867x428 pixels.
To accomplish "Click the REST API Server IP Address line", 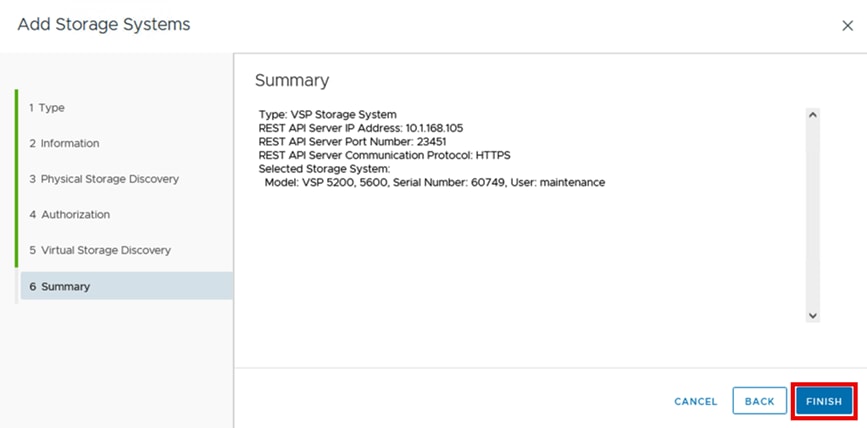I will click(361, 128).
